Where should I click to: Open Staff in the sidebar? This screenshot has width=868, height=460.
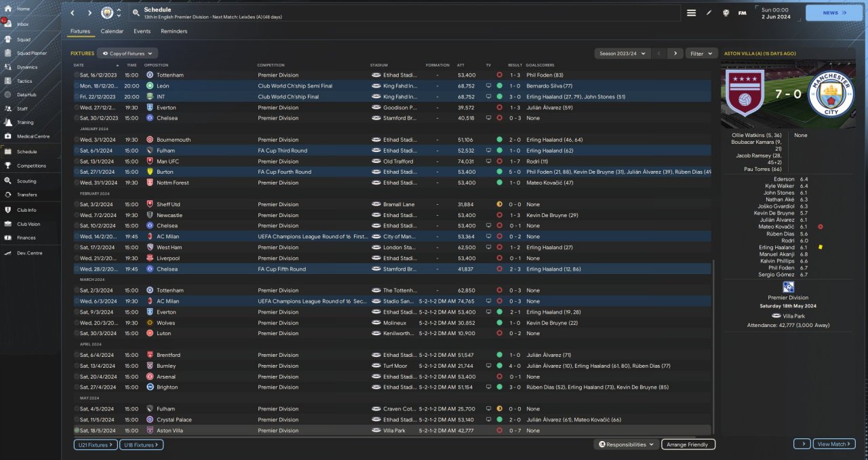[x=22, y=109]
